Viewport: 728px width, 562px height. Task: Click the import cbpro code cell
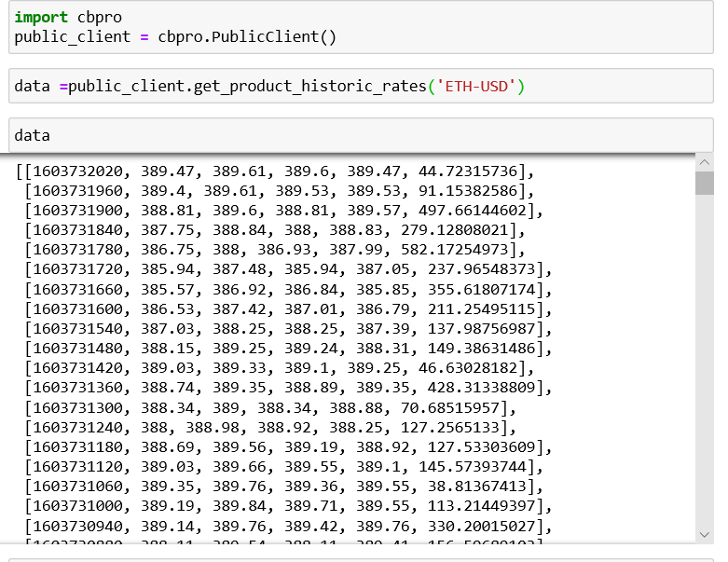click(361, 27)
